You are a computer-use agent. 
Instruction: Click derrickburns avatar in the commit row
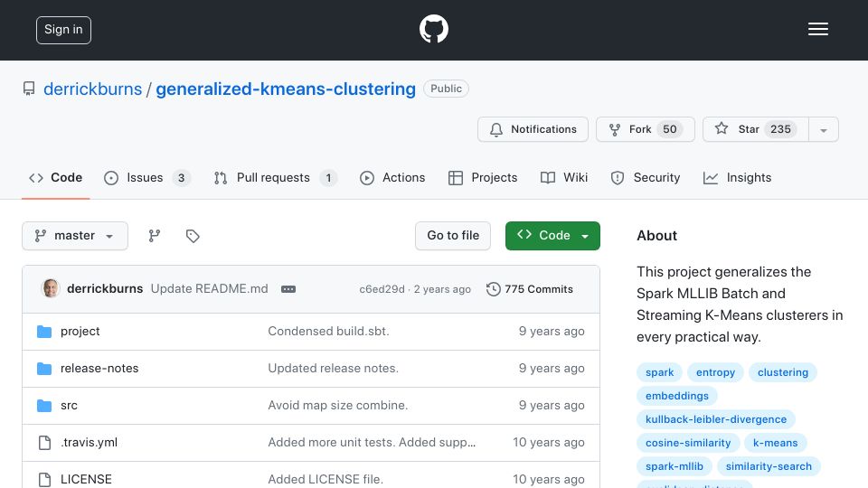click(51, 288)
